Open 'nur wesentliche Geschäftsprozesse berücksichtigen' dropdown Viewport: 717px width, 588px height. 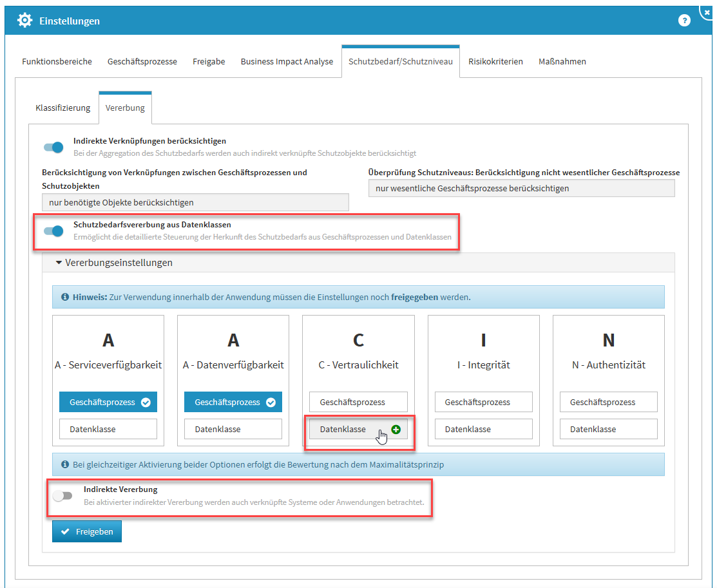point(521,188)
